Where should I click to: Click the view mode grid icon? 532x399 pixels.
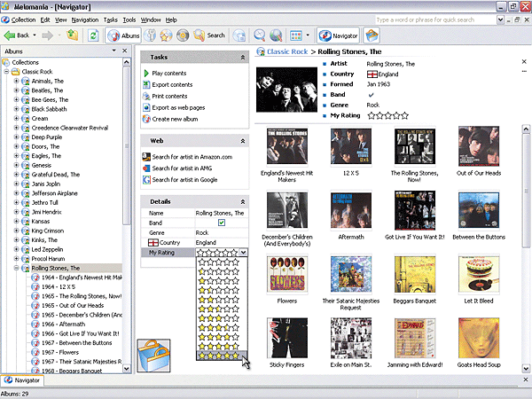tap(296, 35)
